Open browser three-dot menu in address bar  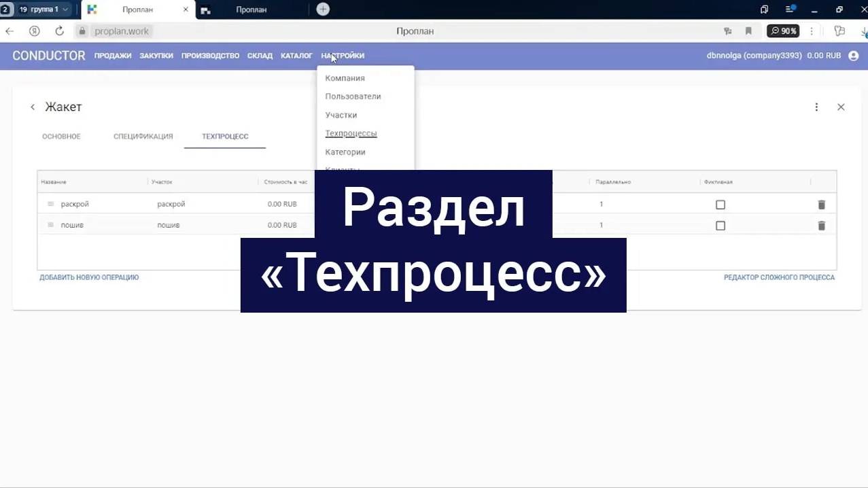click(x=812, y=31)
